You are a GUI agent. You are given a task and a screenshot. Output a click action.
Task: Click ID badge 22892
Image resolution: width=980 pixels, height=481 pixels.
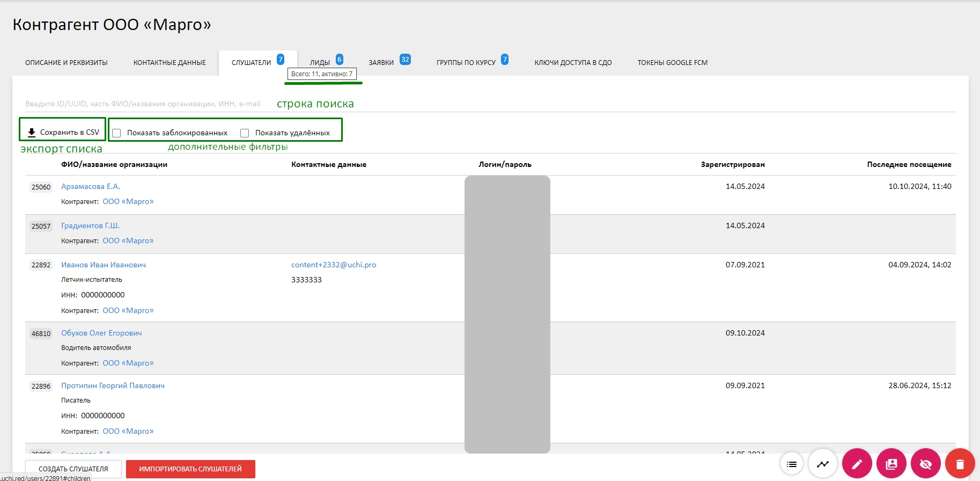tap(41, 265)
